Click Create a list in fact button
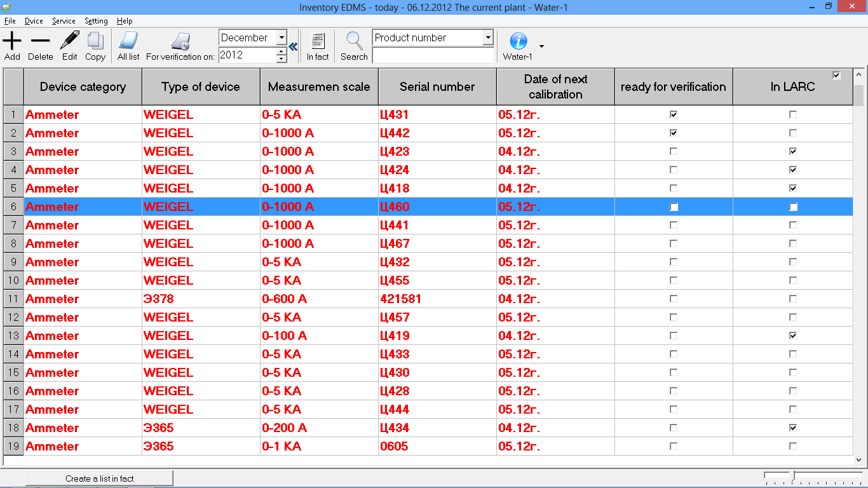The width and height of the screenshot is (868, 488). tap(99, 478)
